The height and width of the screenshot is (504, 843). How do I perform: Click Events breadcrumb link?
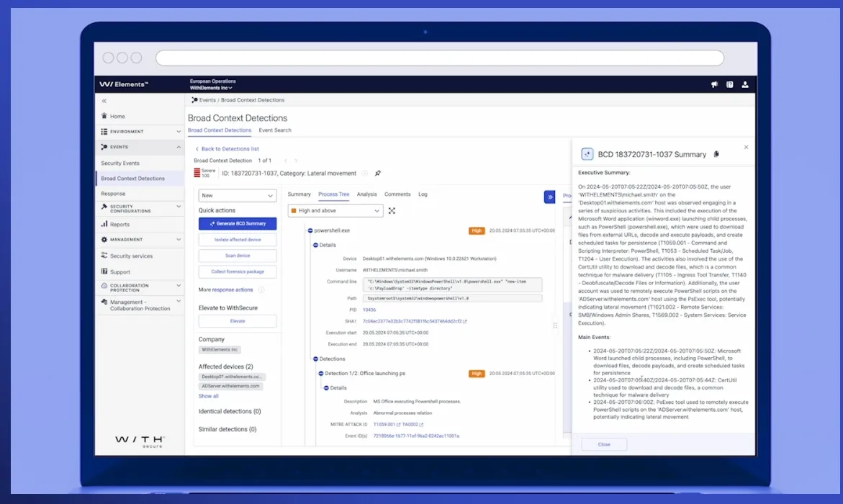point(207,100)
